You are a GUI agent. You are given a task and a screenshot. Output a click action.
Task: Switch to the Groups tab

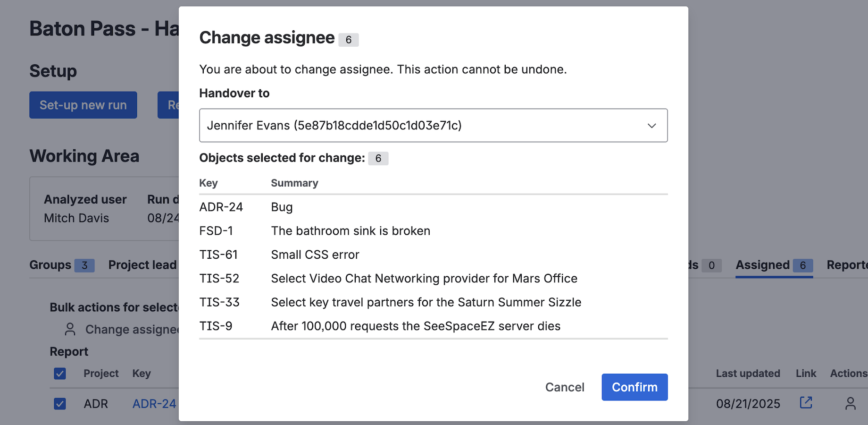(50, 265)
